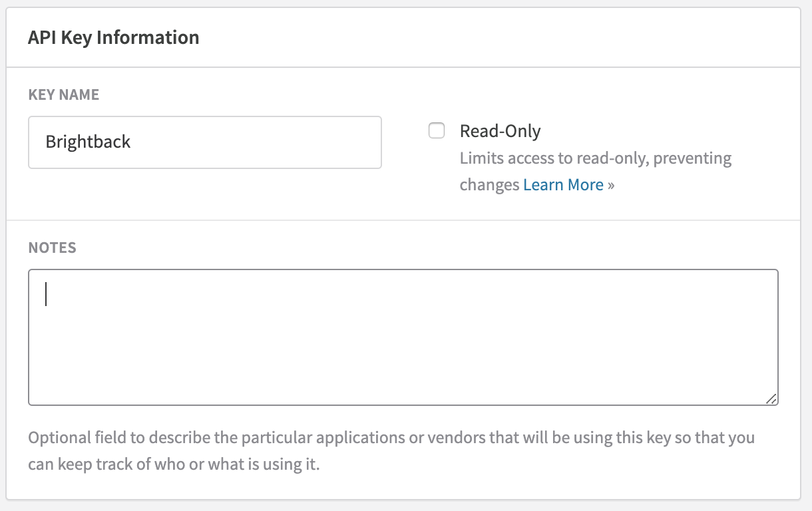This screenshot has width=812, height=511.
Task: Click the word "Brightback" in Key Name
Action: (x=88, y=142)
